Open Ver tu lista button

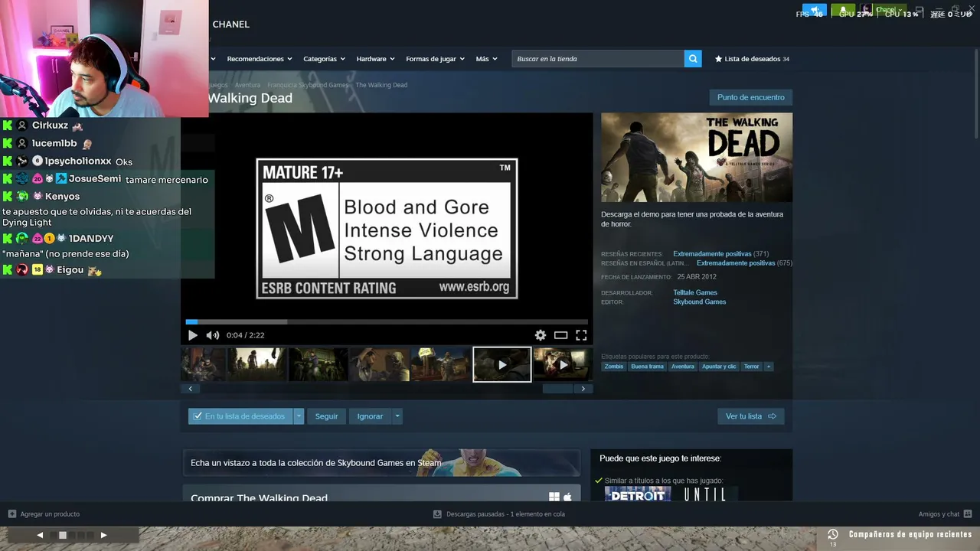tap(751, 416)
